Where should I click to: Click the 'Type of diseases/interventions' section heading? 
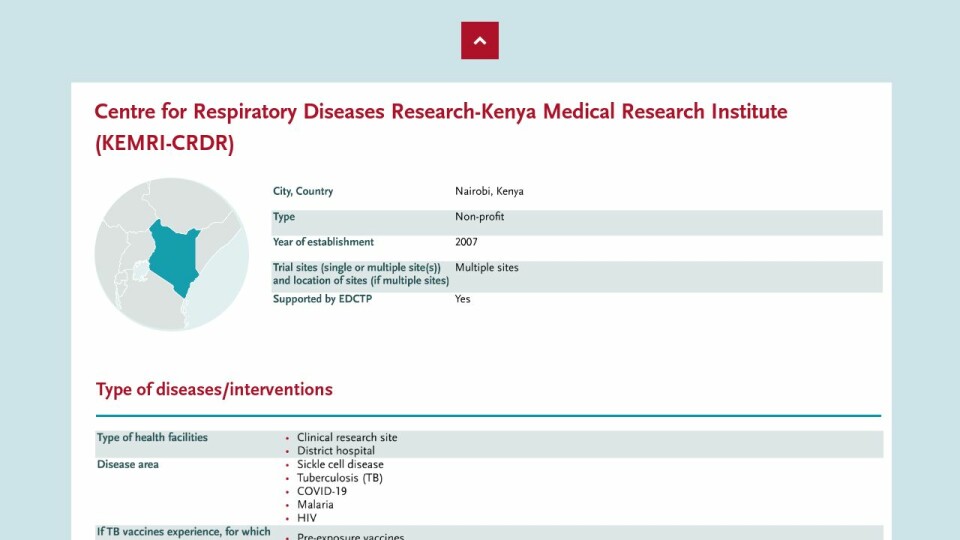click(214, 390)
